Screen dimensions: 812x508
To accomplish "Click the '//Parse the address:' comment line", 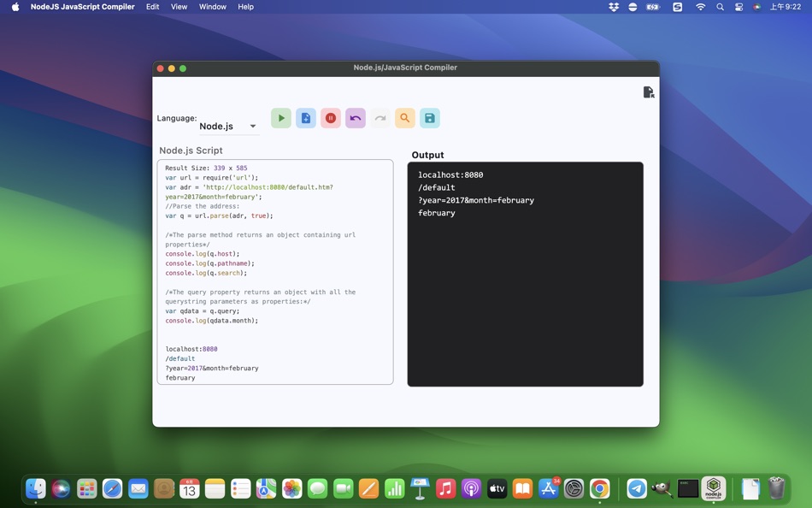I will tap(203, 206).
